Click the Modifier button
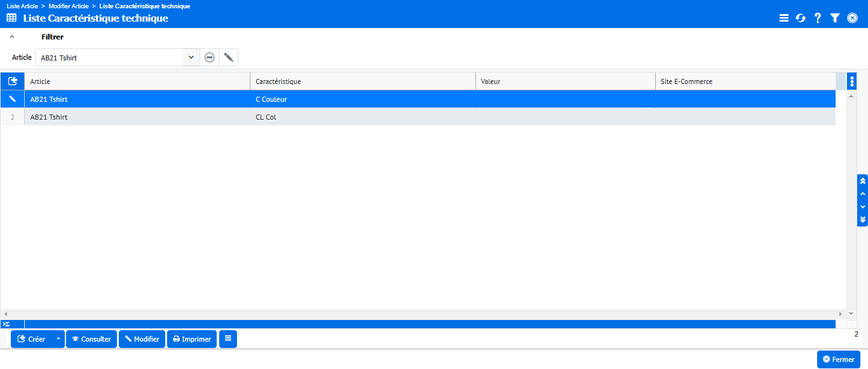 142,339
